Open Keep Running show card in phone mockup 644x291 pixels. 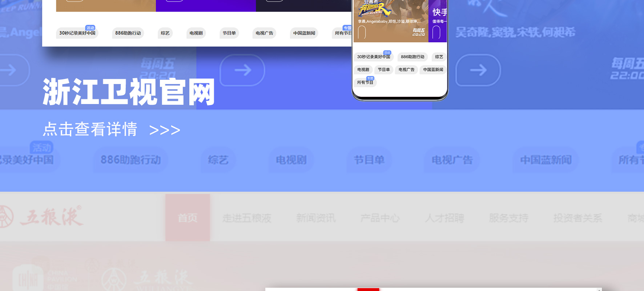[391, 21]
